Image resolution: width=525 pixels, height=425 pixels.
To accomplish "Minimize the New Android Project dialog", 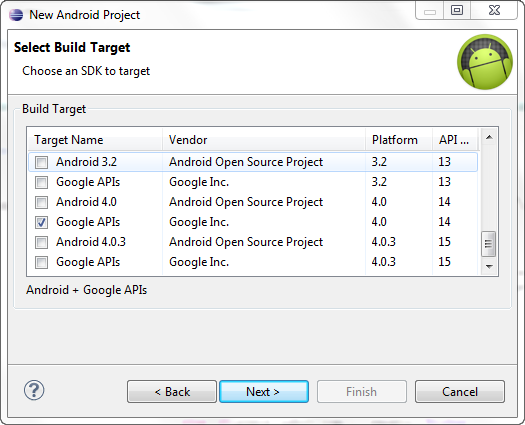I will pyautogui.click(x=430, y=10).
